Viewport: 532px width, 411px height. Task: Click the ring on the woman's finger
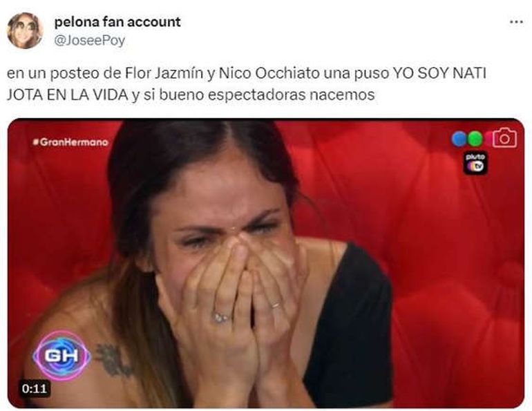point(220,317)
